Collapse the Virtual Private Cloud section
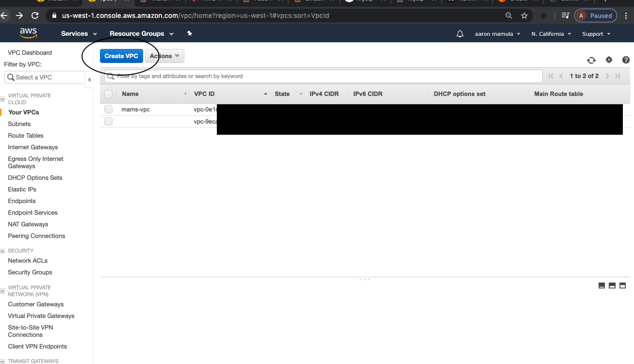Screen dimensions: 634x364 (x=3, y=99)
